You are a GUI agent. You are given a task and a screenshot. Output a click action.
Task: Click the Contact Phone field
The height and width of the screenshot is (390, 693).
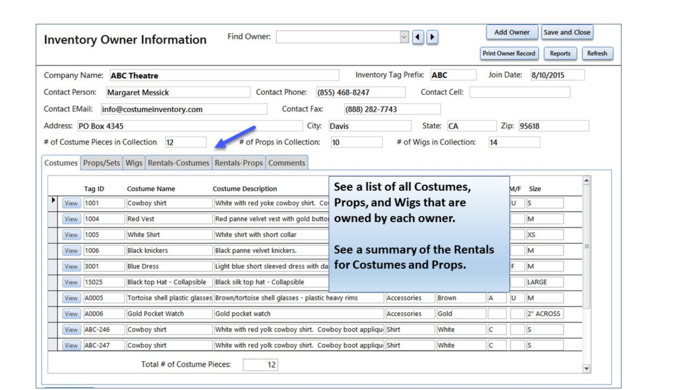[361, 92]
